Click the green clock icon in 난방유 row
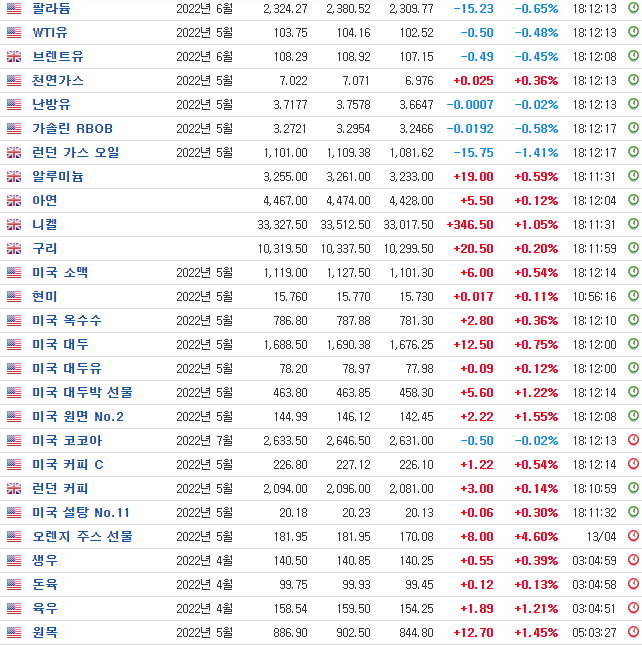Image resolution: width=642 pixels, height=645 pixels. (x=633, y=103)
